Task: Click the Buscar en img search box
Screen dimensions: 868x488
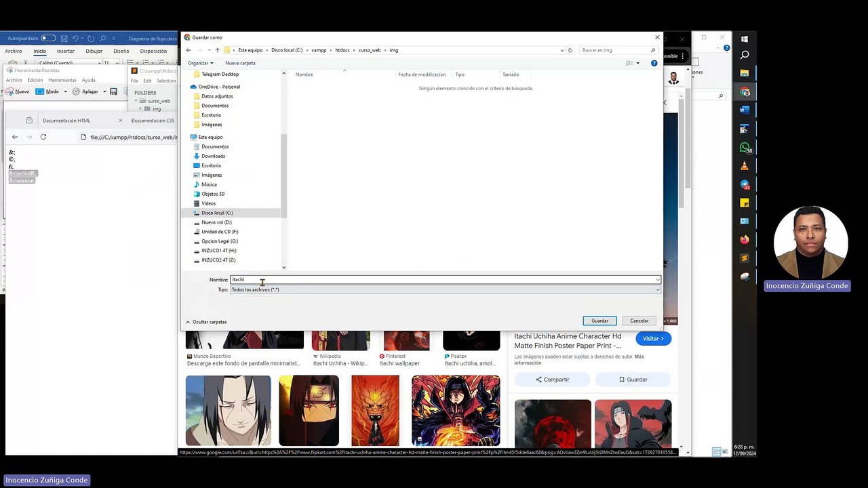Action: click(x=618, y=50)
